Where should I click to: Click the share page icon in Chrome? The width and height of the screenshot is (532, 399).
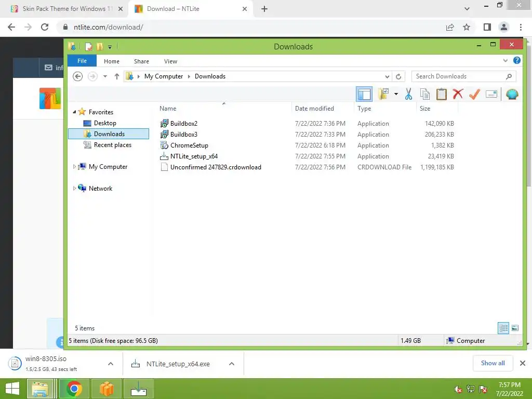pyautogui.click(x=450, y=27)
